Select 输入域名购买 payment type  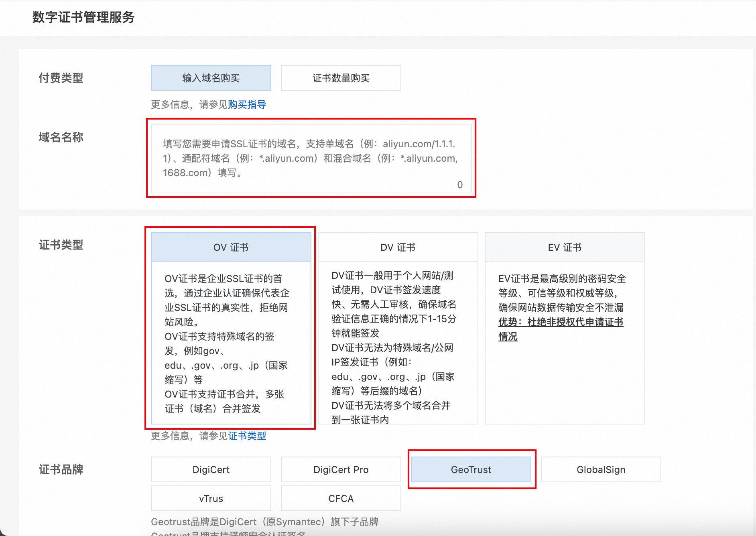pos(211,78)
